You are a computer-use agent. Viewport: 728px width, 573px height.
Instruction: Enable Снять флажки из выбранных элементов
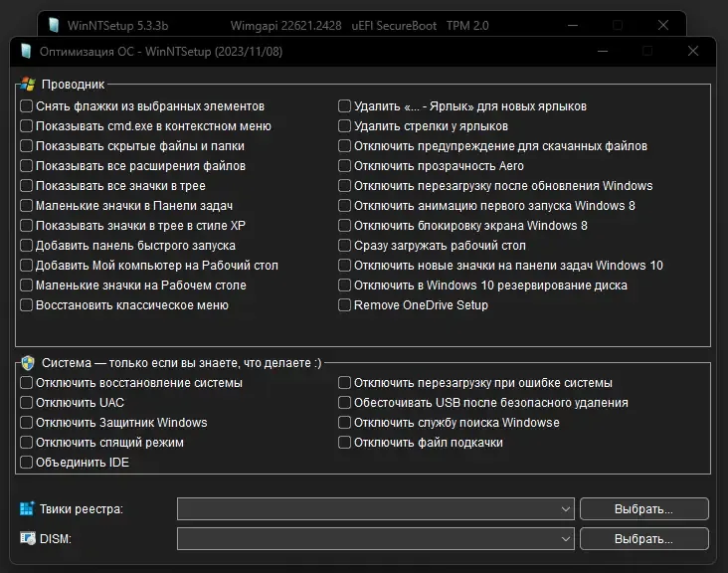[x=27, y=105]
